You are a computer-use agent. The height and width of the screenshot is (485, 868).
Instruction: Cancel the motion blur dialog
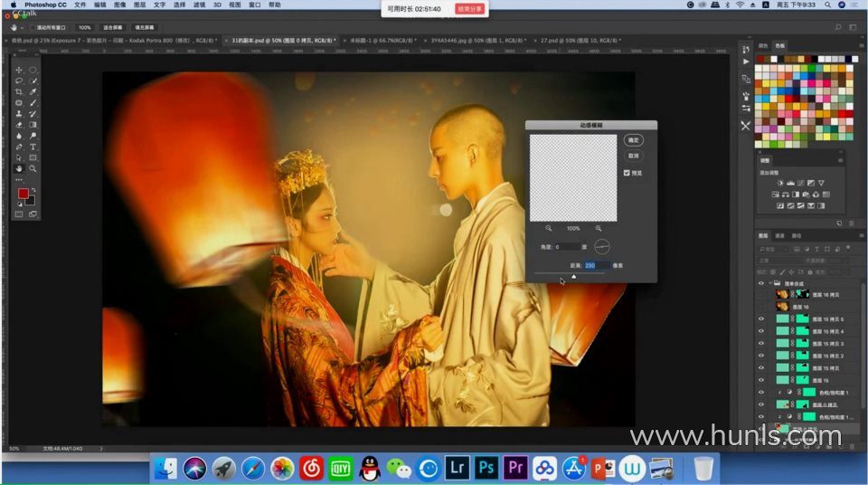pyautogui.click(x=633, y=156)
